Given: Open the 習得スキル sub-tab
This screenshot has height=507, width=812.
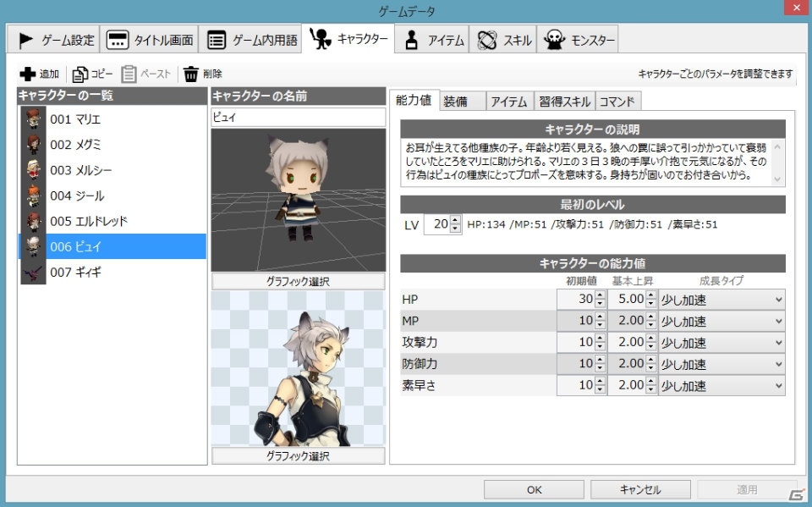Looking at the screenshot, I should click(564, 102).
